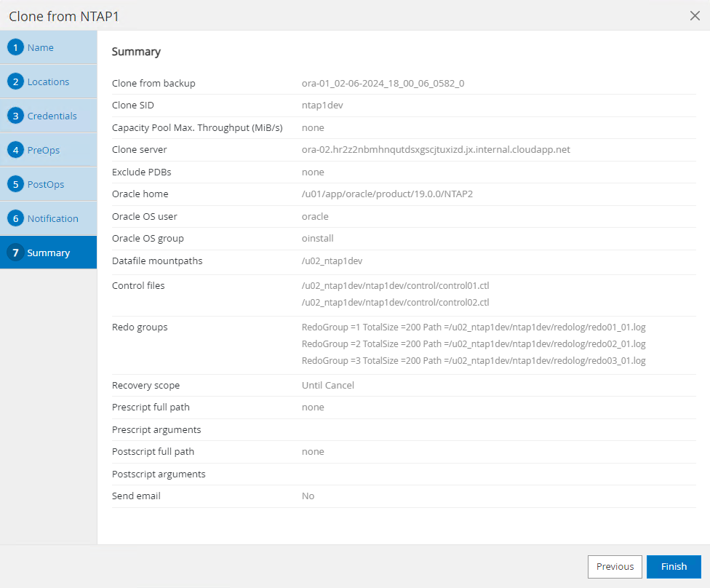The width and height of the screenshot is (710, 588).
Task: Jump to the PreOps step
Action: (44, 151)
